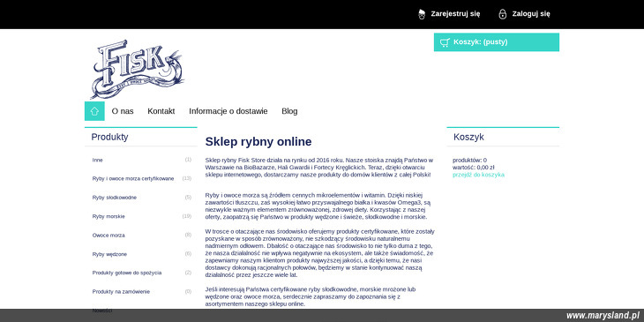Click the padlock login icon

tap(502, 14)
